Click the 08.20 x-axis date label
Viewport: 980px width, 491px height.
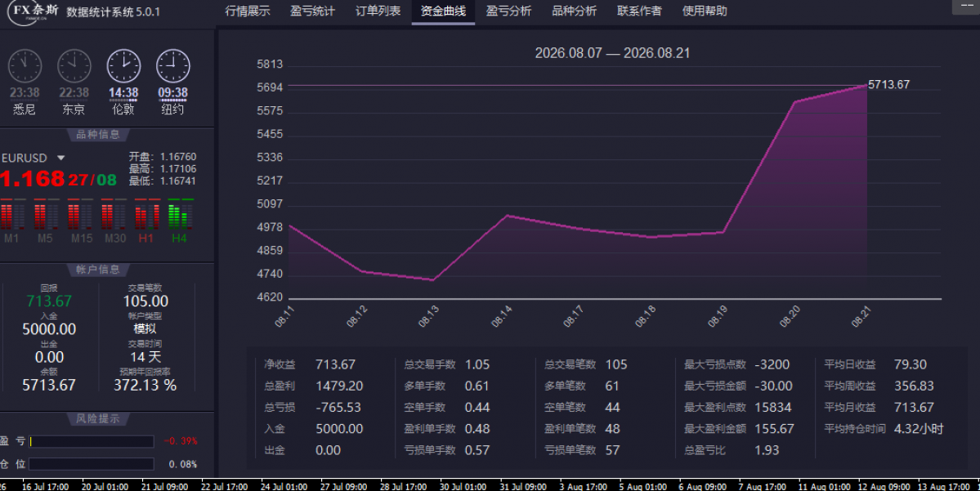click(790, 317)
